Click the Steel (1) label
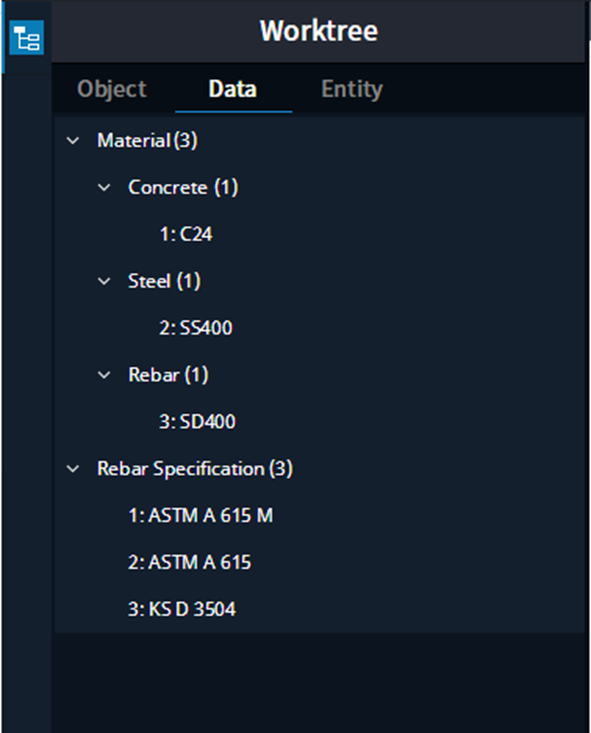591x733 pixels. [165, 281]
